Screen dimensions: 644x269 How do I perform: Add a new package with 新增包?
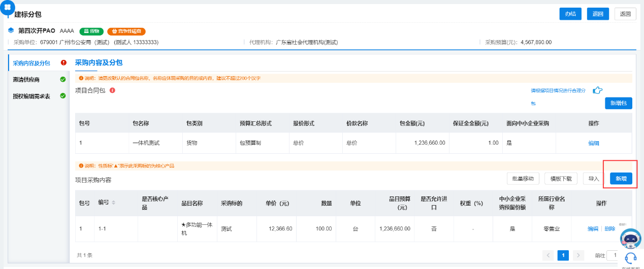click(618, 103)
